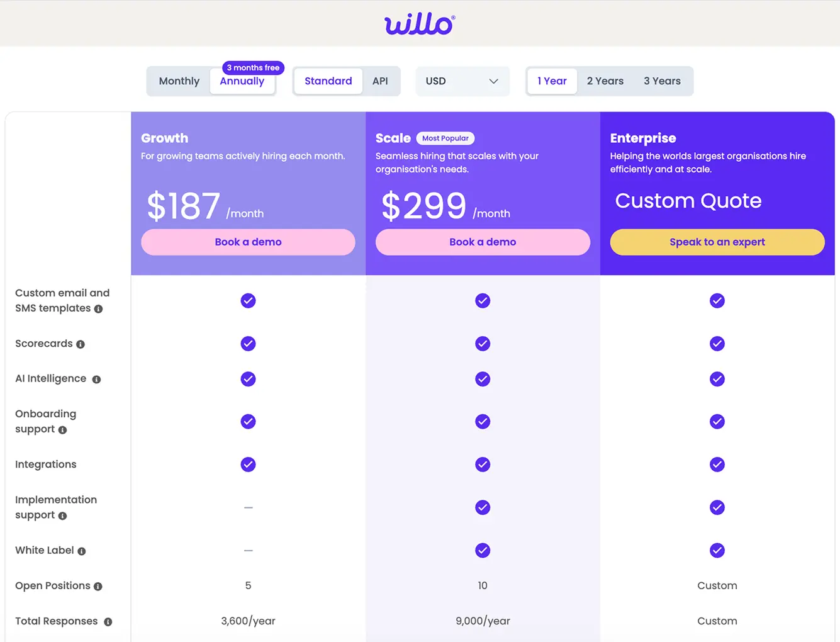Switch to the API pricing tab

coord(380,81)
